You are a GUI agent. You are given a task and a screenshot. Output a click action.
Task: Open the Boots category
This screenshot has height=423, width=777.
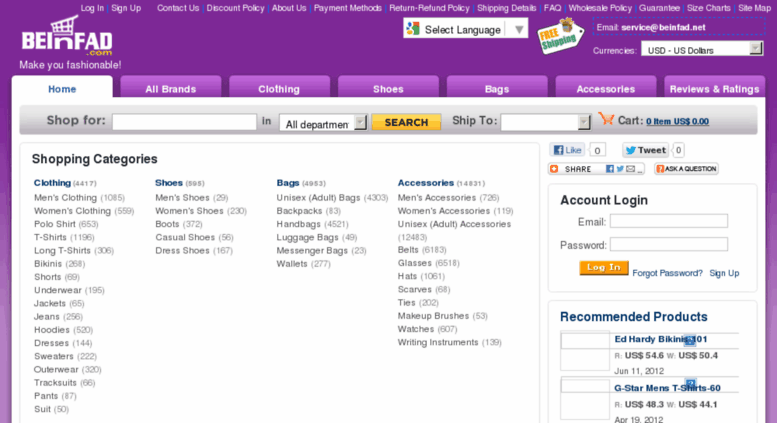click(167, 224)
